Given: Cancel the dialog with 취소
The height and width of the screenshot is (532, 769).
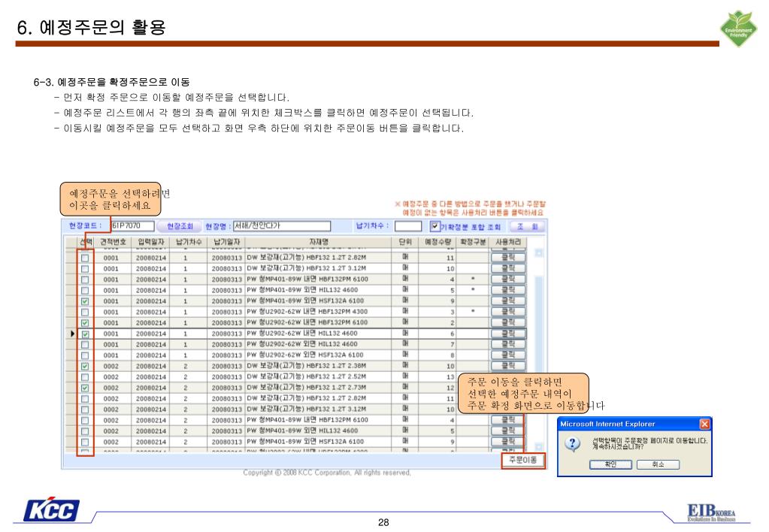Looking at the screenshot, I should 658,464.
